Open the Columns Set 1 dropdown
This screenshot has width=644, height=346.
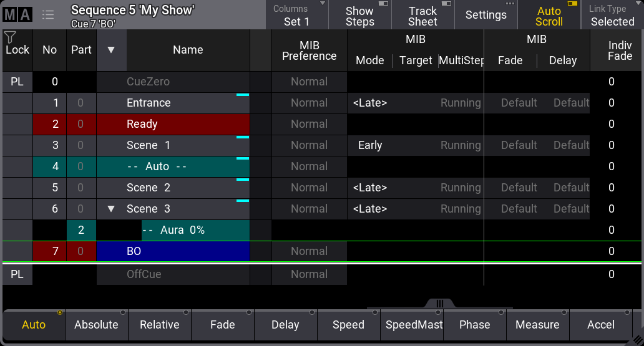pyautogui.click(x=297, y=16)
